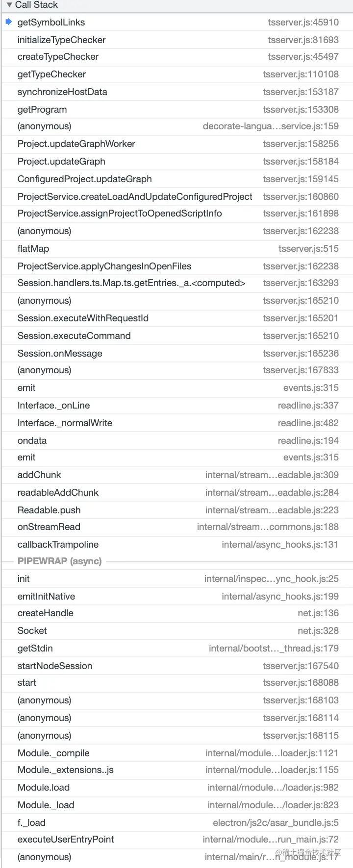Select the flatMap stack frame
Viewport: 353px width, 868px height.
coord(33,249)
